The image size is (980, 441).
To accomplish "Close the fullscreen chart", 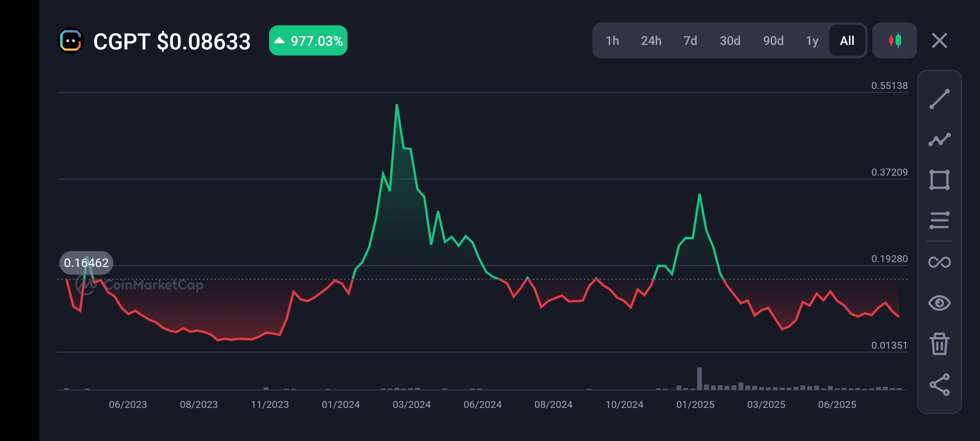I will (x=939, y=40).
